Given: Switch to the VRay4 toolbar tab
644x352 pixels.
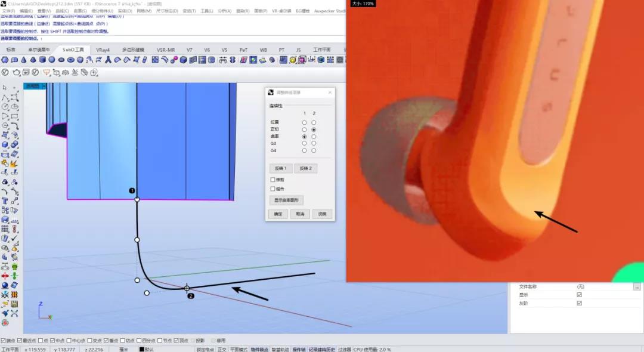Looking at the screenshot, I should (103, 50).
